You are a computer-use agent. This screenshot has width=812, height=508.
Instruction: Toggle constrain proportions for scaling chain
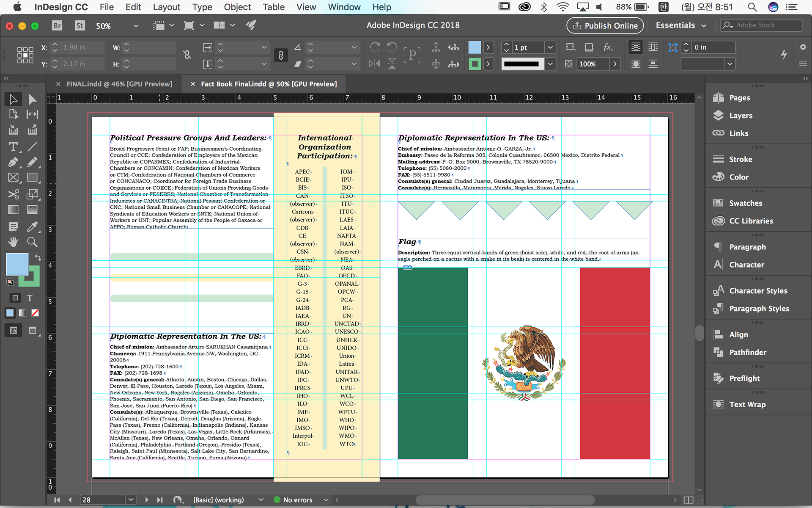(281, 55)
